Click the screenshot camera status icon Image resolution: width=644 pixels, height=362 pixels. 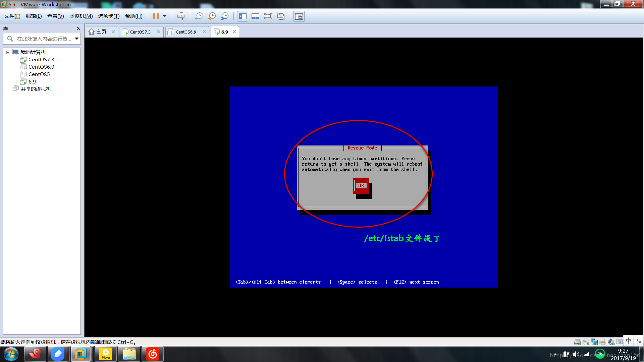(x=620, y=342)
